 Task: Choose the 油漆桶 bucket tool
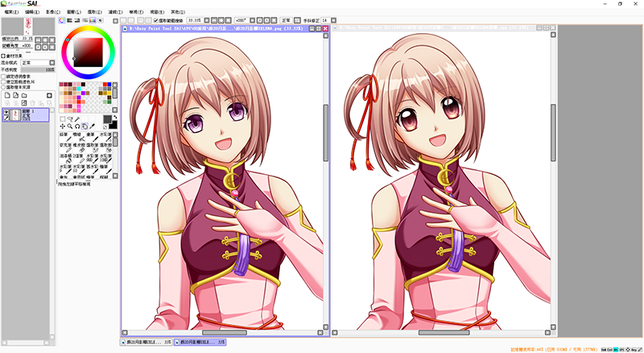[64, 159]
